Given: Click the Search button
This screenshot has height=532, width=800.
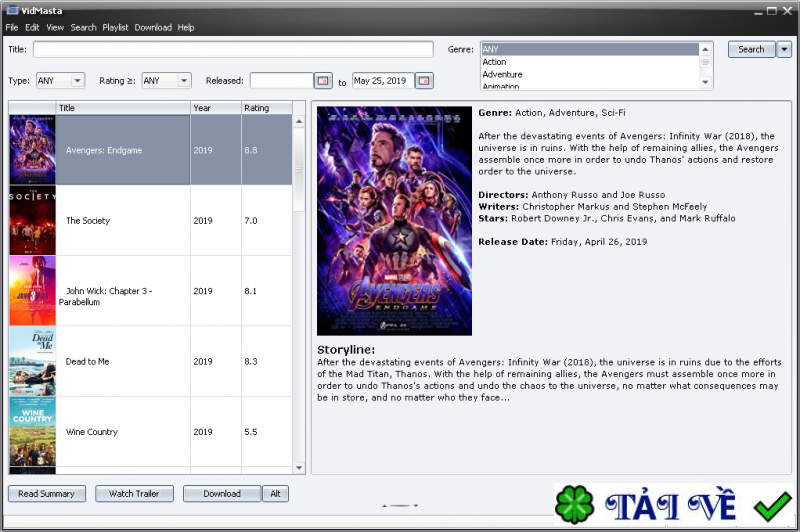Looking at the screenshot, I should [x=751, y=49].
